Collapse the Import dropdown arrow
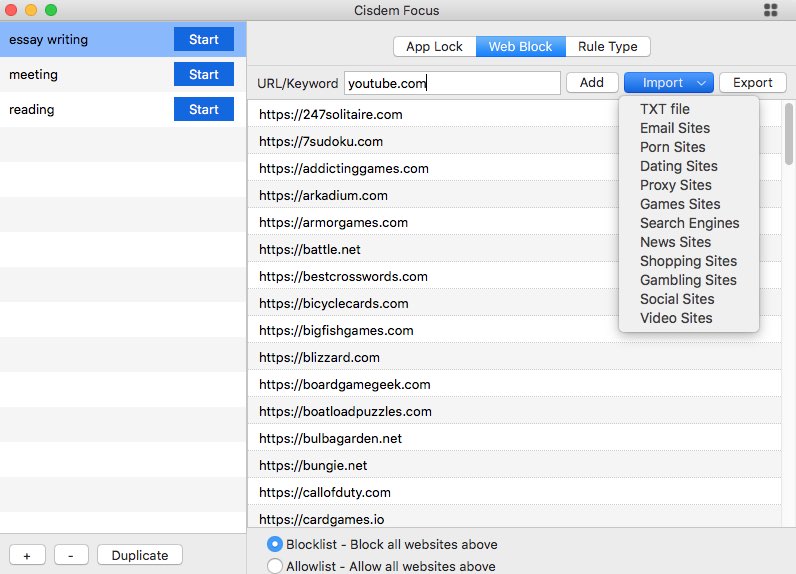Screen dimensions: 796x574 click(x=701, y=83)
